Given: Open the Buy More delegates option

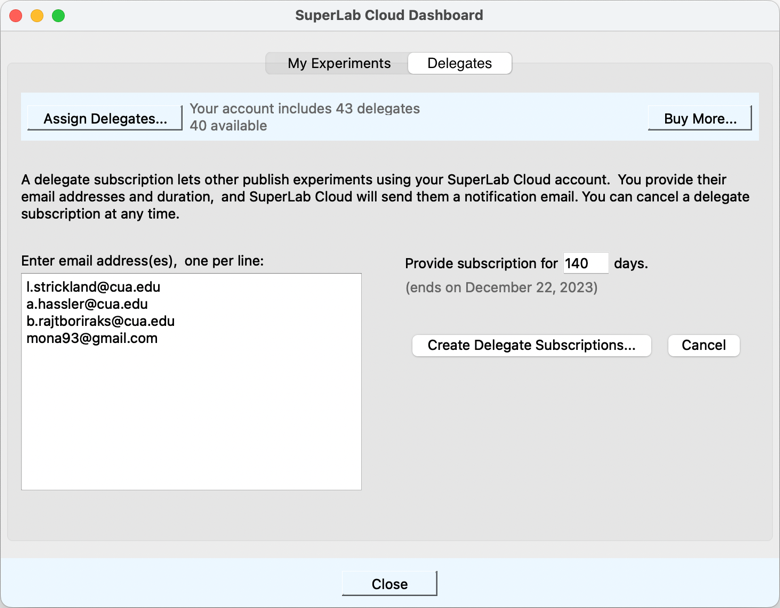Looking at the screenshot, I should tap(699, 118).
